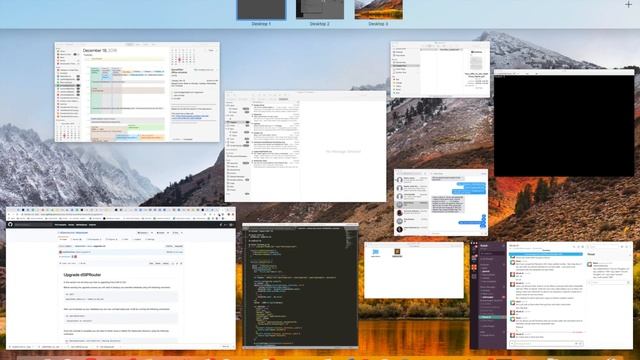Click the Thread panel heading in Slack window

[x=591, y=254]
